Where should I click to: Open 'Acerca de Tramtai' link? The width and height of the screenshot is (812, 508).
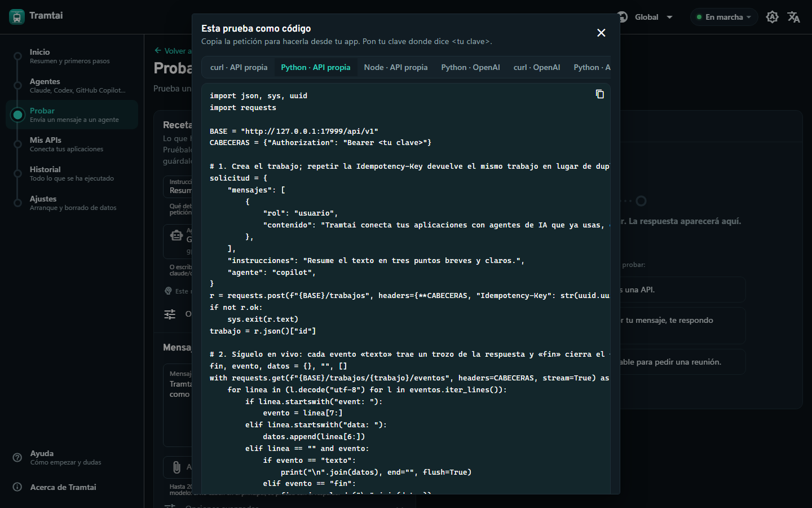coord(72,487)
